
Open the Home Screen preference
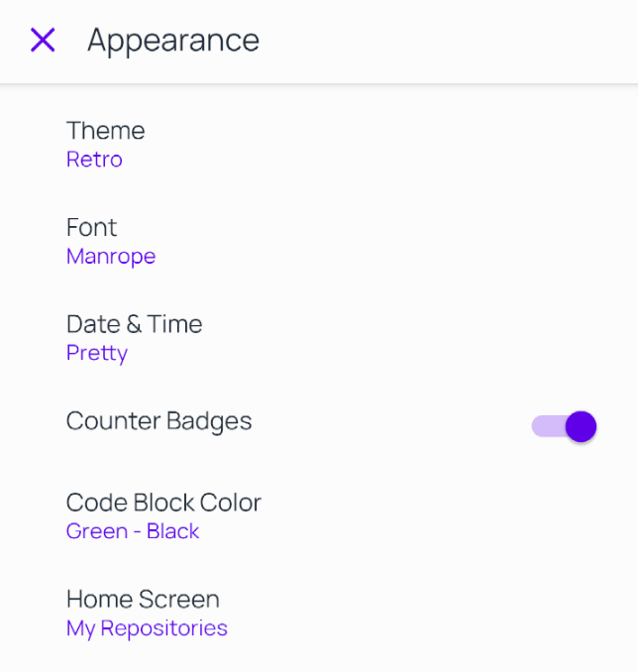(x=319, y=614)
